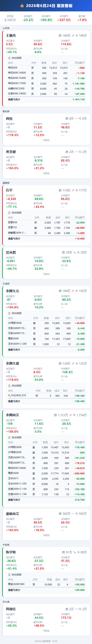Open trader name 周哲

coord(9,119)
